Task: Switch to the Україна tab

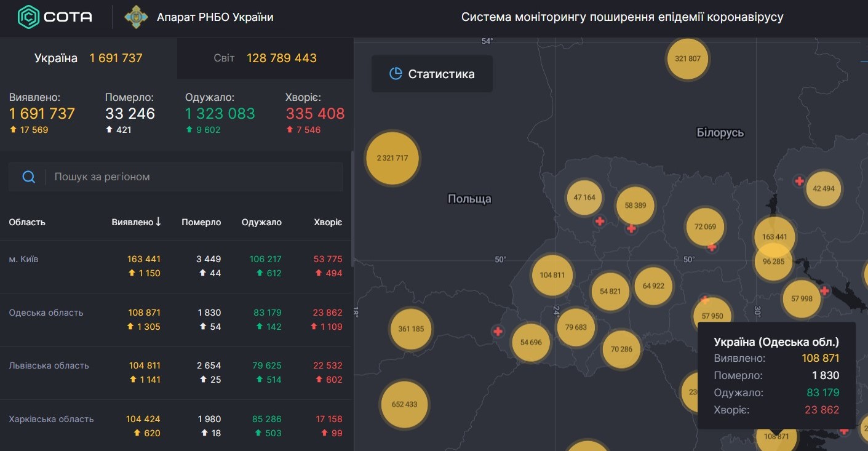Action: pyautogui.click(x=89, y=58)
